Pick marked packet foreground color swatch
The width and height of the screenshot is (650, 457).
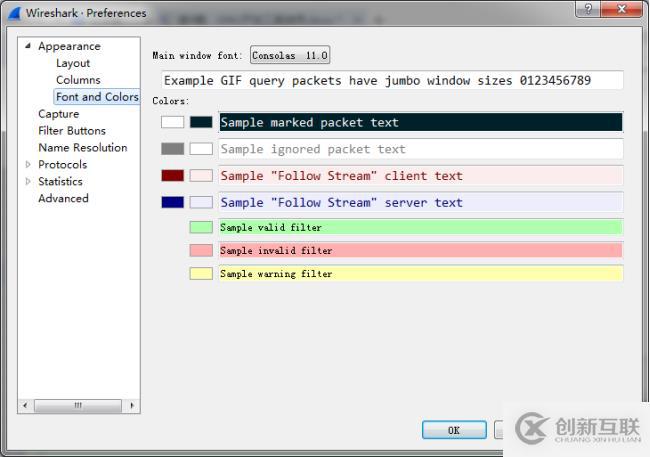tap(172, 122)
